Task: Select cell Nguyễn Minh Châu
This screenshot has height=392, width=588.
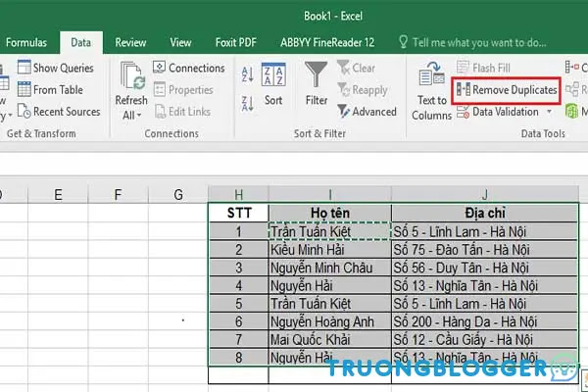Action: coord(330,268)
